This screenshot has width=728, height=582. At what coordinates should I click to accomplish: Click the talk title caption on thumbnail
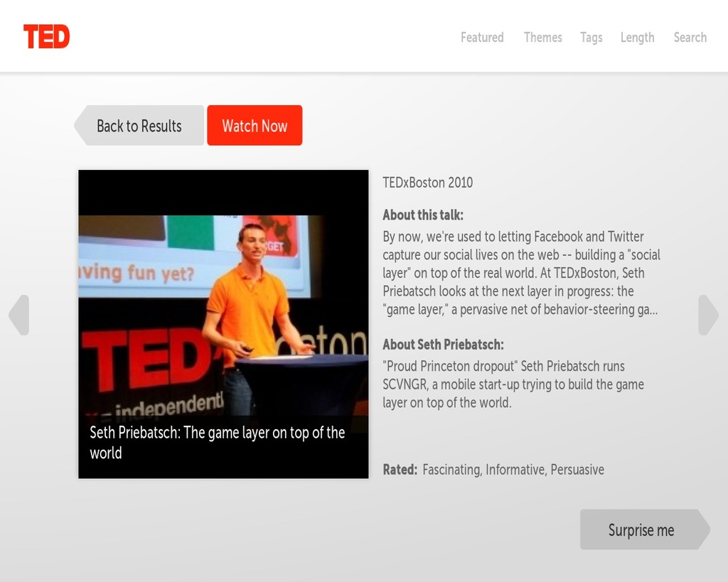tap(218, 442)
